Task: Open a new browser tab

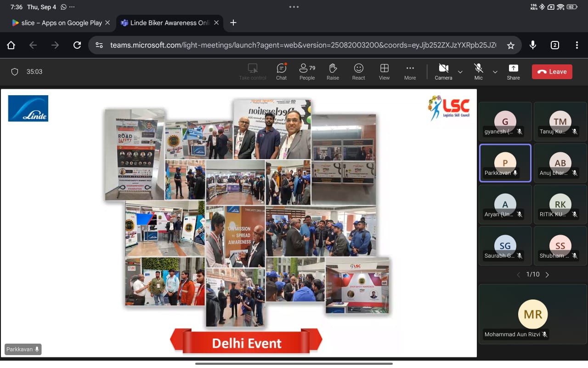Action: click(233, 23)
